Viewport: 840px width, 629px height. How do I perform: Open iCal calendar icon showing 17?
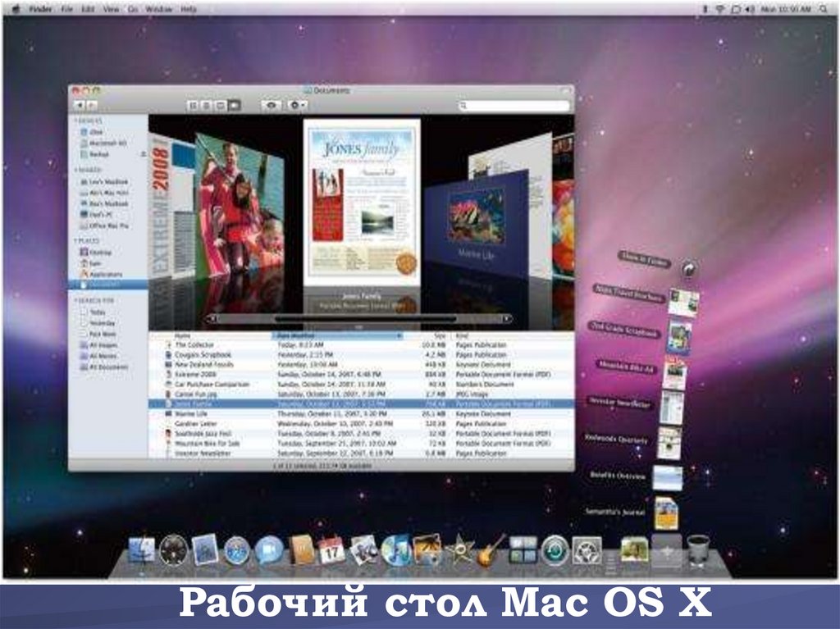coord(332,550)
